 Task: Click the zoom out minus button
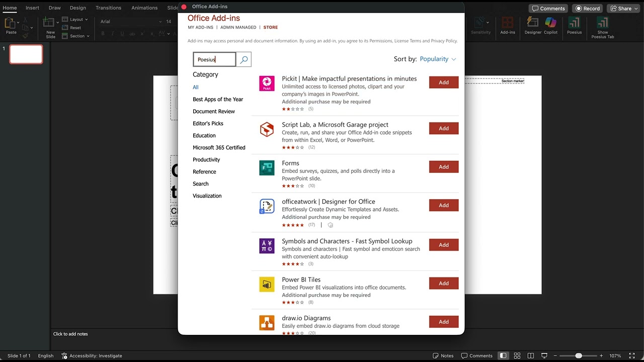click(x=555, y=355)
